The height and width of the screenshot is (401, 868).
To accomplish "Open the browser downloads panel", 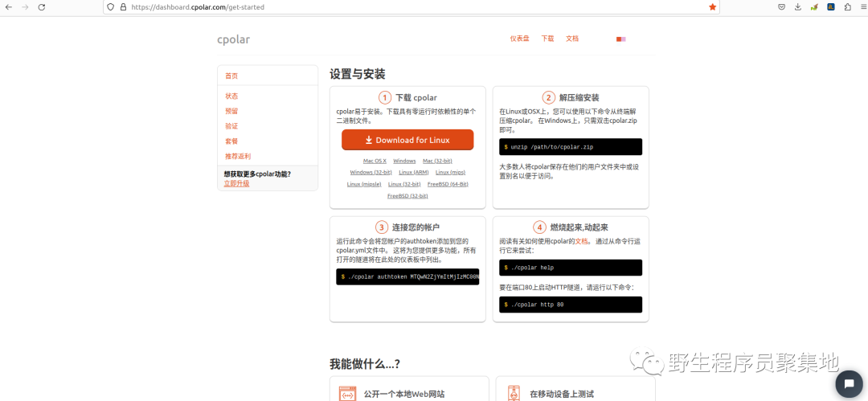I will click(798, 7).
